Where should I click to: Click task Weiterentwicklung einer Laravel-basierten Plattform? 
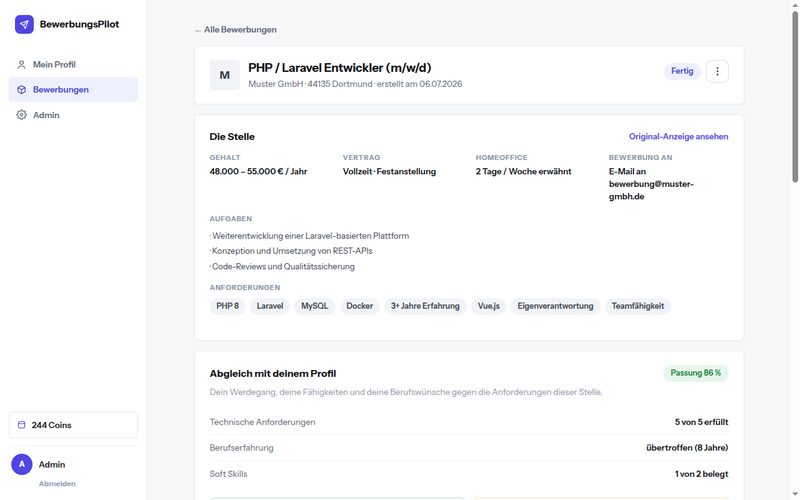tap(309, 236)
